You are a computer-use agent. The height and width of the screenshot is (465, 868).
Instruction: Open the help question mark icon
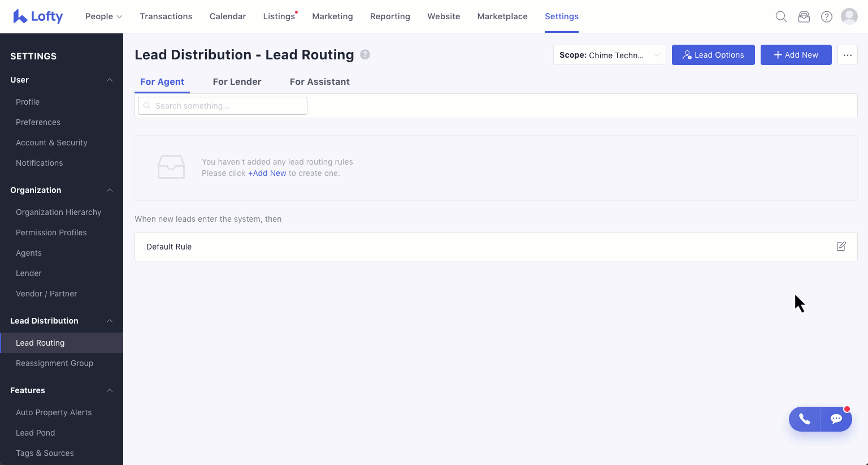click(x=826, y=17)
